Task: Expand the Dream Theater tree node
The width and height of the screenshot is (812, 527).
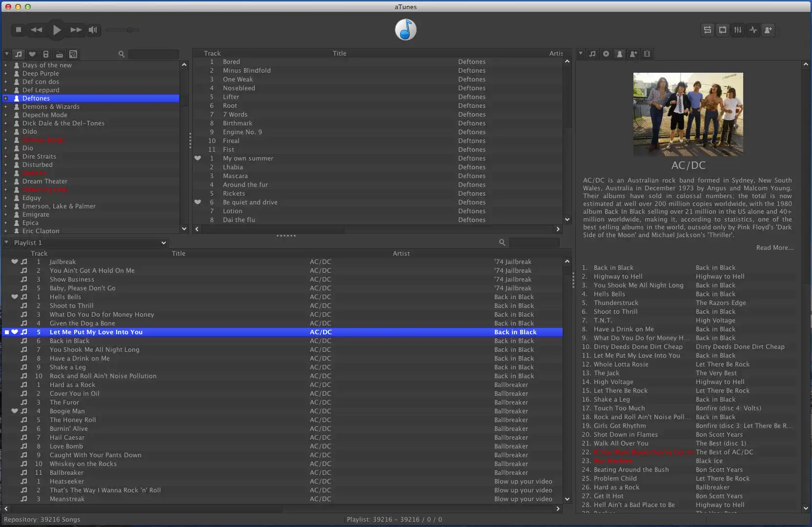Action: [6, 182]
